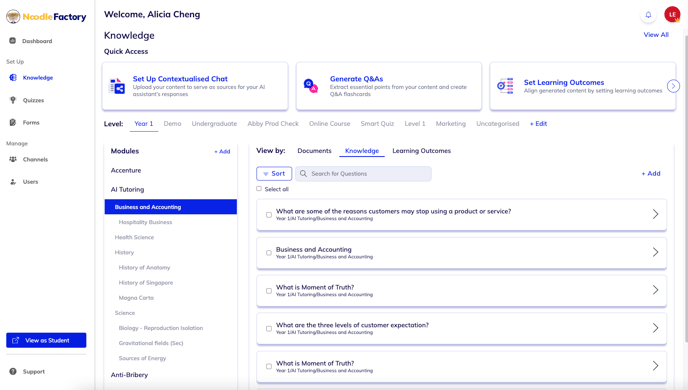The width and height of the screenshot is (688, 390).
Task: Select the Year 1 level tab
Action: coord(143,124)
